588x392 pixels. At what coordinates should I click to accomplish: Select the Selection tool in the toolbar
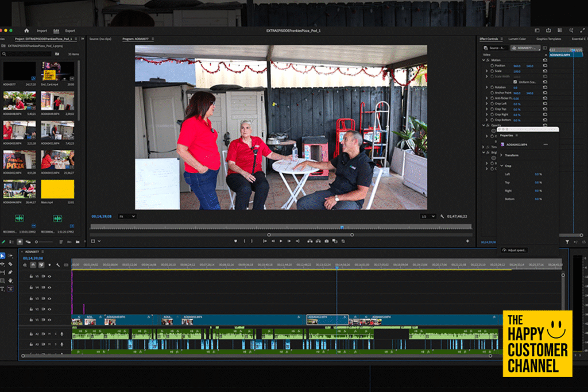point(3,256)
